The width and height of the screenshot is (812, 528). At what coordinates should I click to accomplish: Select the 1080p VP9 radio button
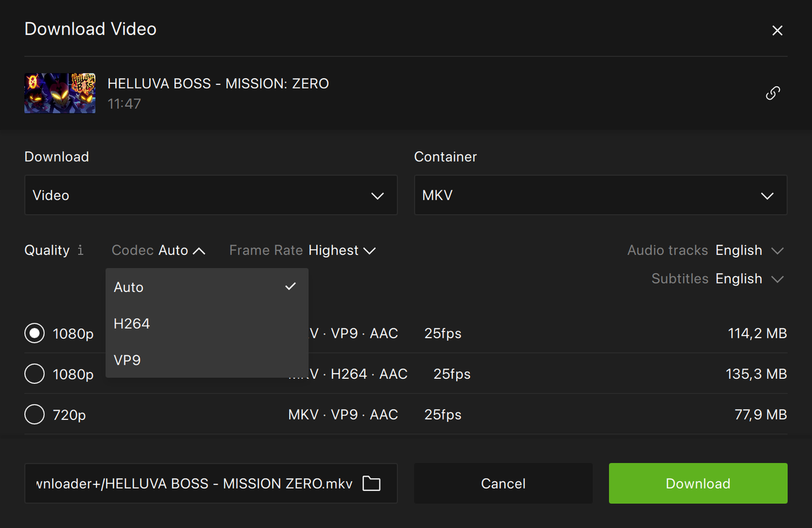pyautogui.click(x=34, y=333)
